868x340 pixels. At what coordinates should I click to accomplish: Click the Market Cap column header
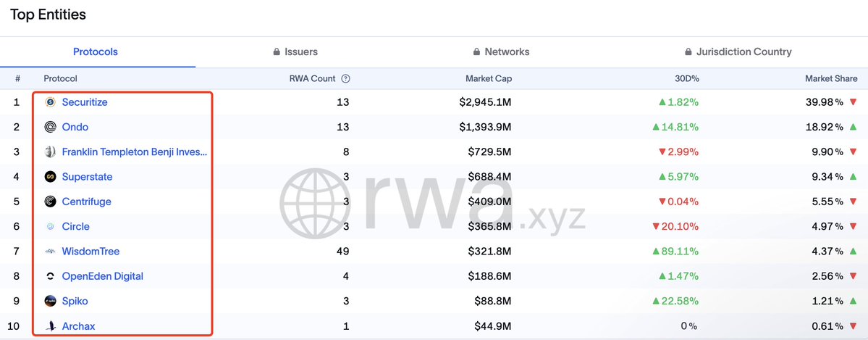click(489, 79)
